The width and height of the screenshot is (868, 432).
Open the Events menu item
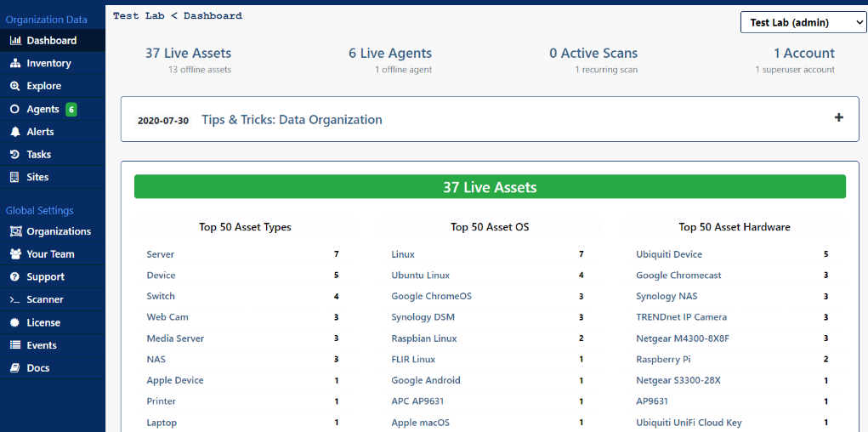pyautogui.click(x=53, y=345)
